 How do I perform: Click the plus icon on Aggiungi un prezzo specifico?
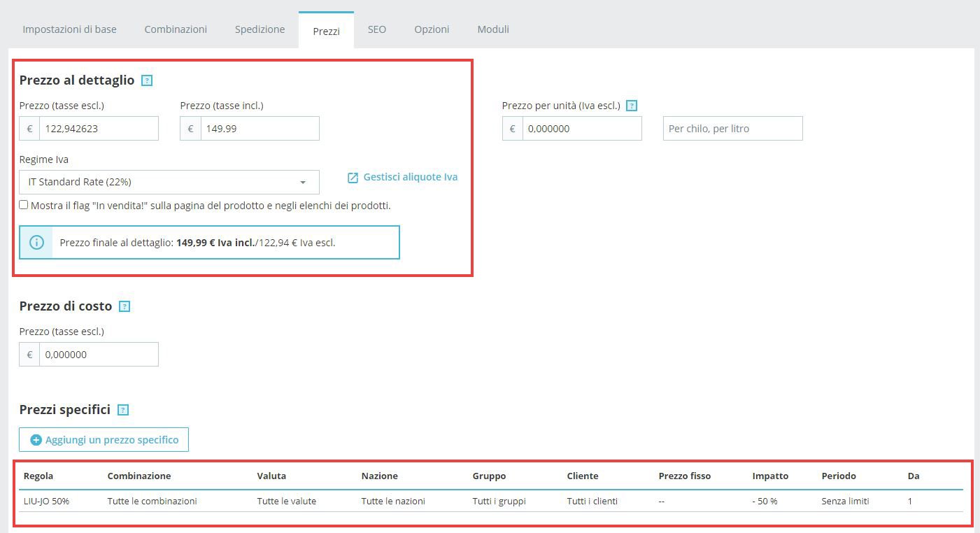(x=36, y=440)
